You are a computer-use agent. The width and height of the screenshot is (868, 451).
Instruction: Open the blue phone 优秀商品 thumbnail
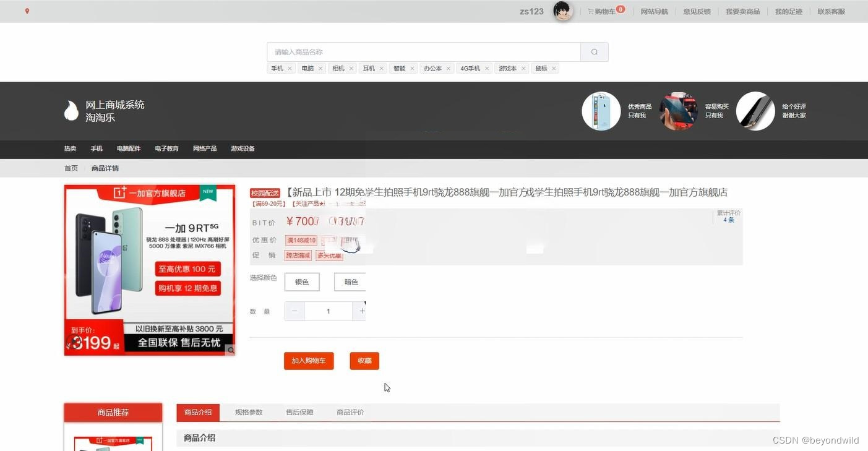pos(601,111)
